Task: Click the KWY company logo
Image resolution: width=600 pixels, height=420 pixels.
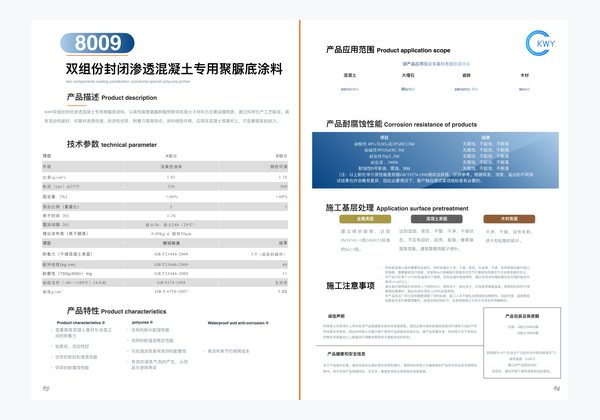Action: point(540,43)
